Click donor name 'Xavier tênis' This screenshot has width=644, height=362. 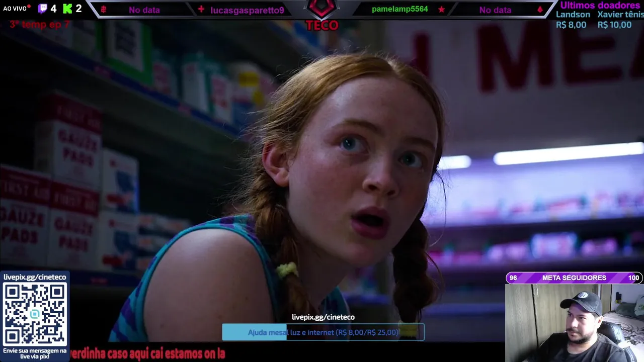620,15
